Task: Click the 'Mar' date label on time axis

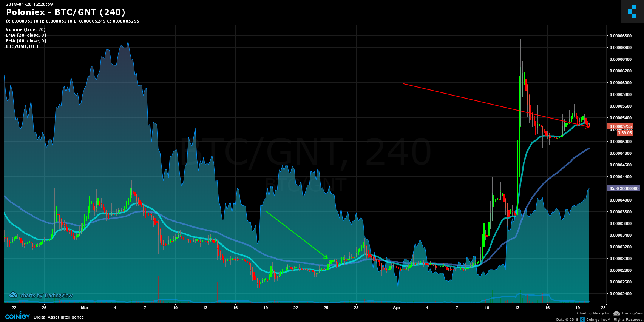Action: (x=85, y=308)
